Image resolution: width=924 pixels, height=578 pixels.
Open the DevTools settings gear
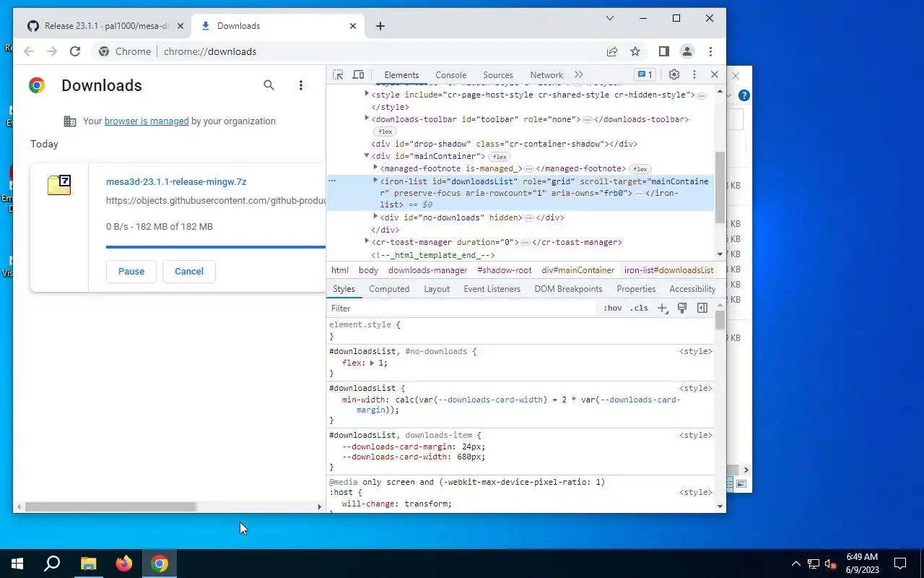674,74
